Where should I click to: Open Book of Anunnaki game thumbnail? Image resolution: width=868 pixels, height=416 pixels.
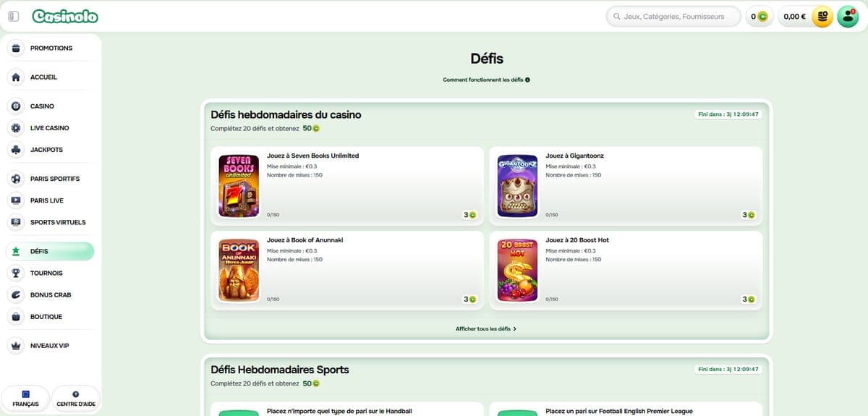[239, 271]
